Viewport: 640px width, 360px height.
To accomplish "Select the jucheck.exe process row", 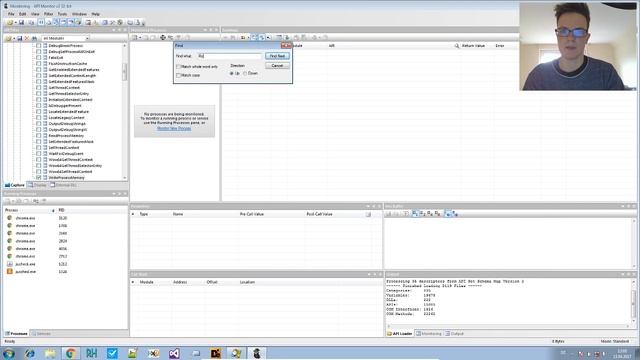I will (x=65, y=264).
